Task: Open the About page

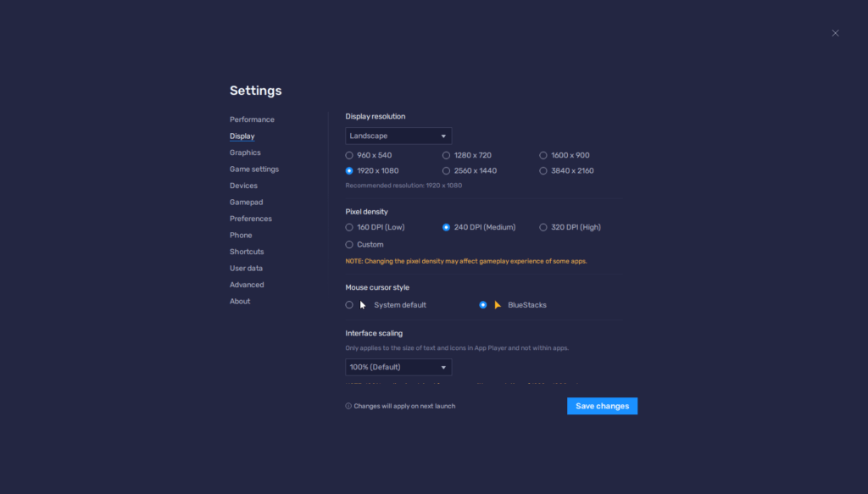Action: (x=240, y=302)
